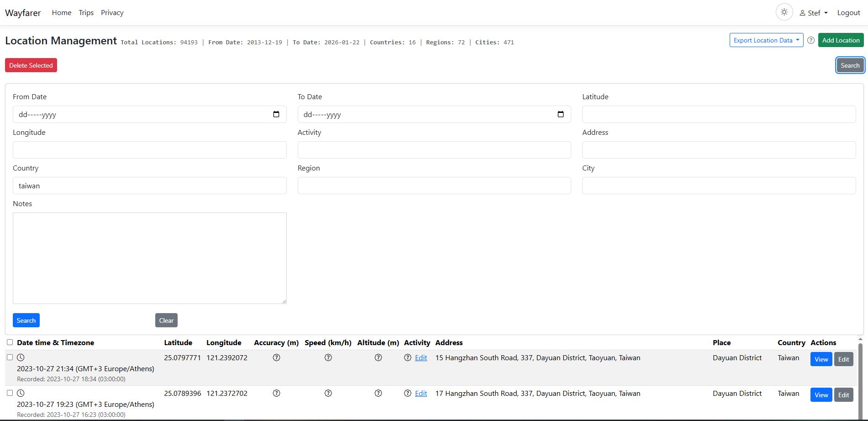Image resolution: width=868 pixels, height=421 pixels.
Task: Select the checkbox for the 19:23 row
Action: [10, 393]
